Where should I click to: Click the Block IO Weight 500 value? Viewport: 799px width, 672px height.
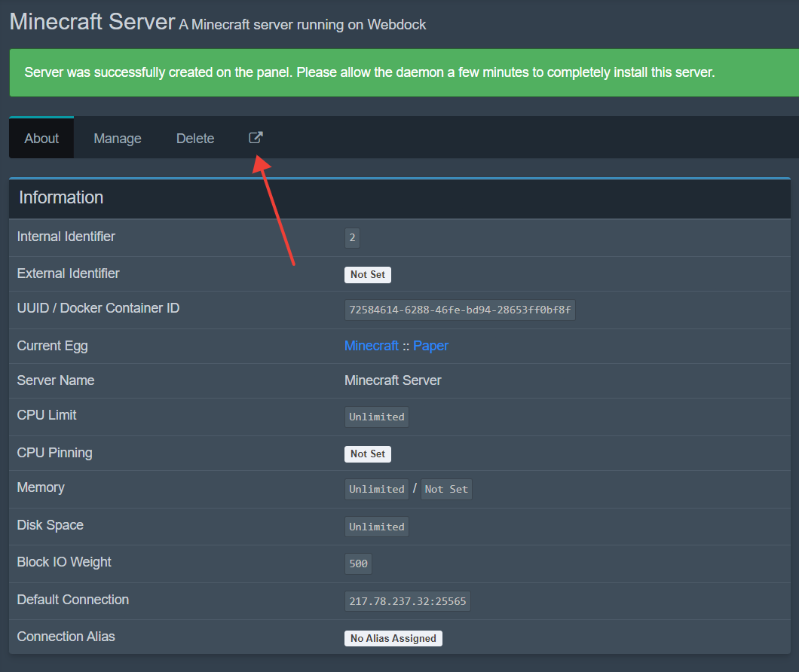point(358,564)
